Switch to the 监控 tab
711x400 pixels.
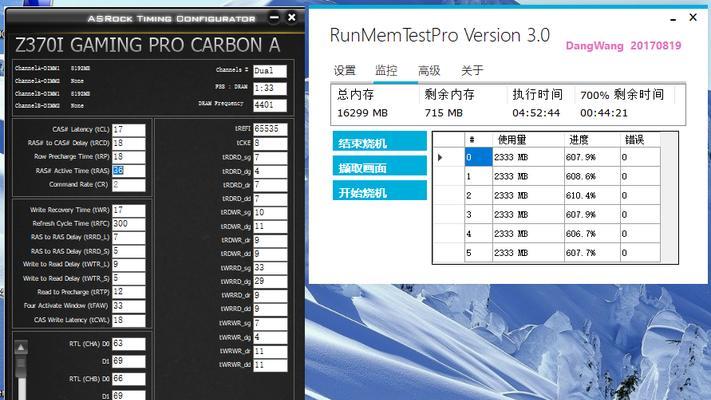pyautogui.click(x=386, y=71)
